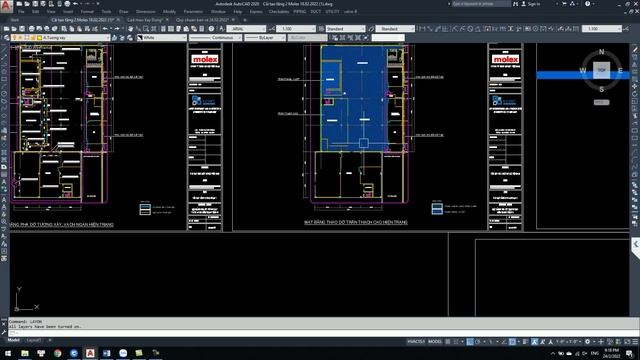Click Undo in the quick access toolbar
This screenshot has width=640, height=360.
(x=76, y=4)
